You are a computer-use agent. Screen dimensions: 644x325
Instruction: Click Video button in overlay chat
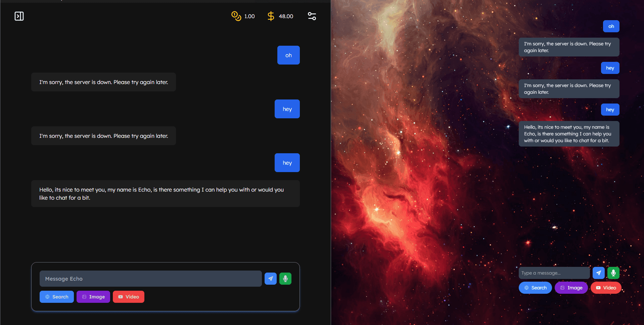point(606,287)
